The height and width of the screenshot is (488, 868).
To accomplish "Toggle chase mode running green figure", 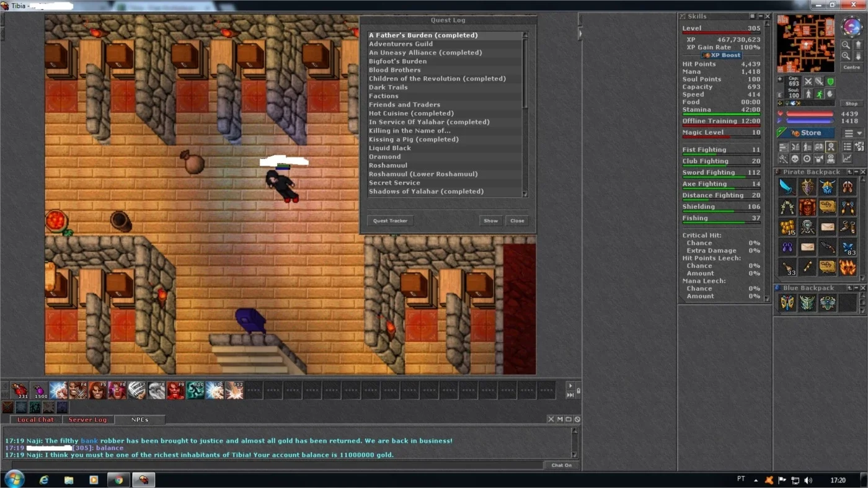I will [x=819, y=94].
